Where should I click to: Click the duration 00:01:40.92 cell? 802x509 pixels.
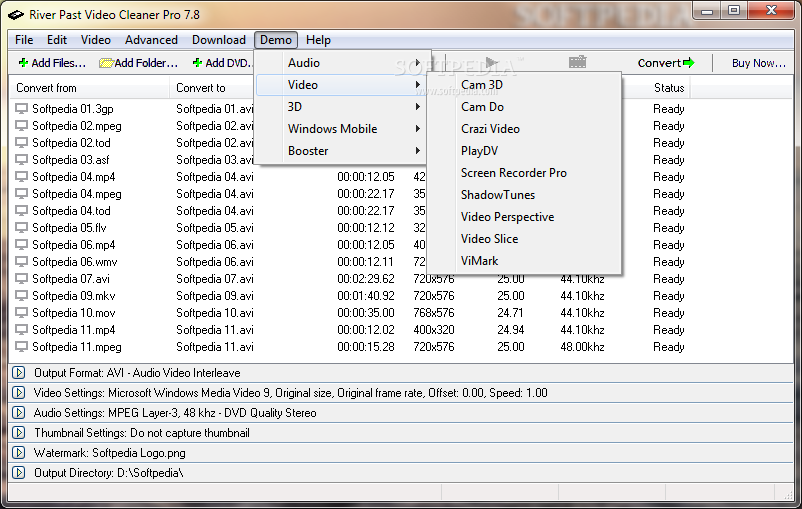[x=366, y=296]
